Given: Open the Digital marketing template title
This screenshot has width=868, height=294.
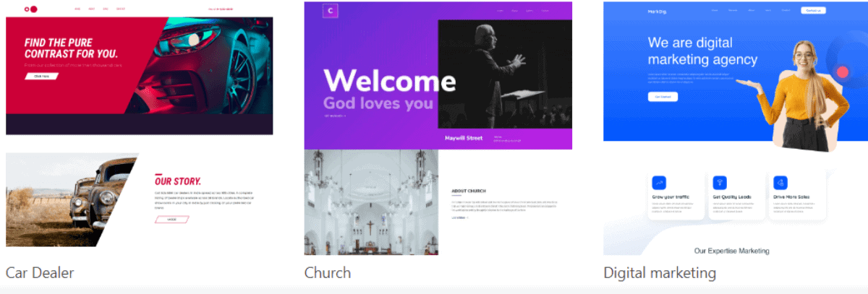Looking at the screenshot, I should pos(660,273).
